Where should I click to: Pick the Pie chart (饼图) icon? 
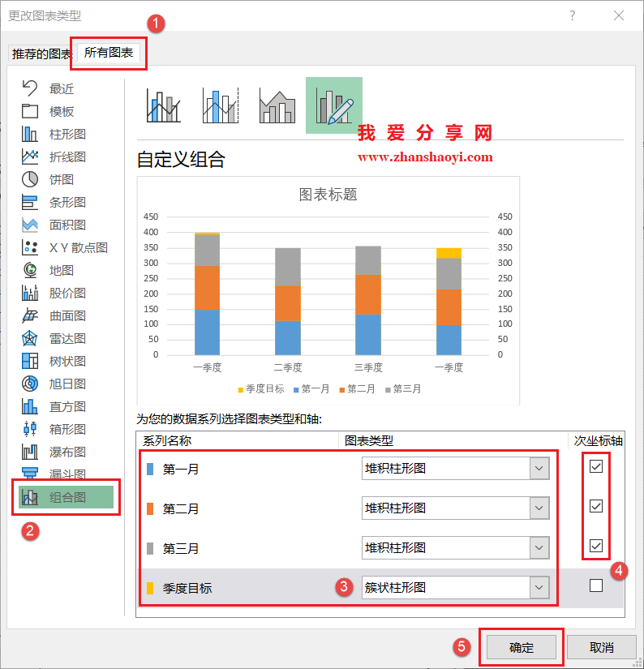click(x=30, y=179)
